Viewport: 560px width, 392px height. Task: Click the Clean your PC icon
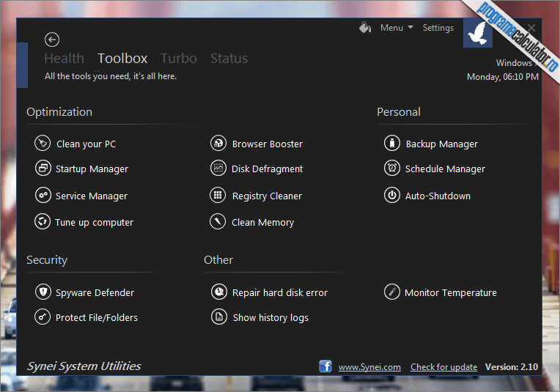tap(43, 143)
